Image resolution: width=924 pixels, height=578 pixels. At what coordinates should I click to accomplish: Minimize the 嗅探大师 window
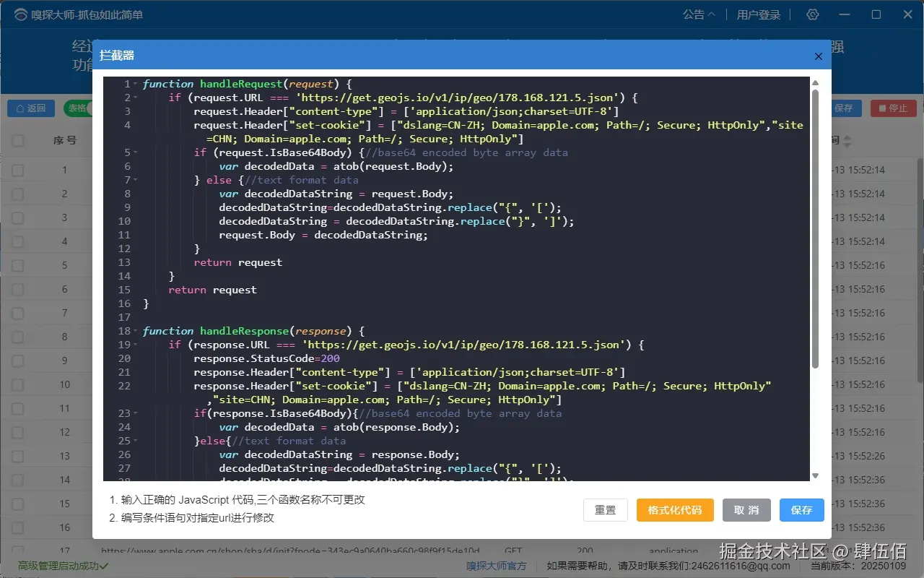point(845,14)
